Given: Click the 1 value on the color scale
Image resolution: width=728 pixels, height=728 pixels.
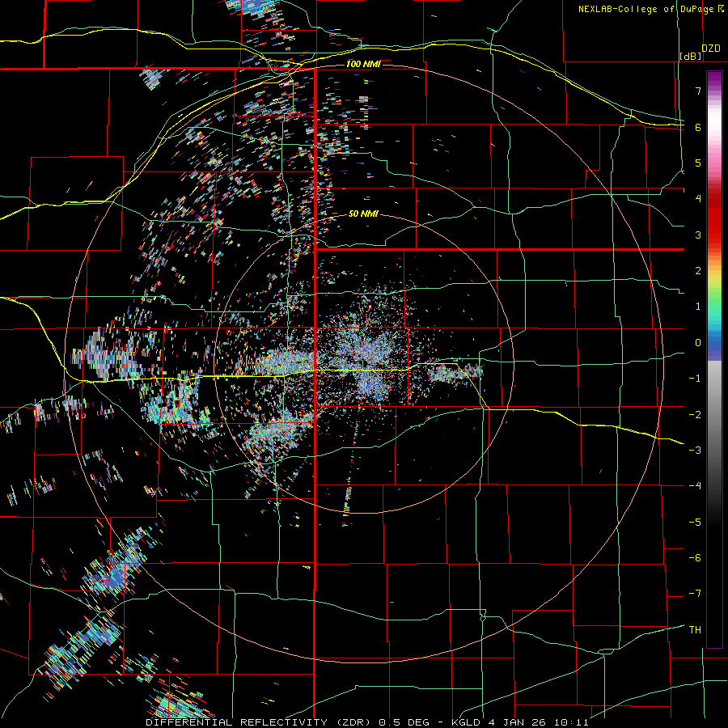Looking at the screenshot, I should 698,307.
